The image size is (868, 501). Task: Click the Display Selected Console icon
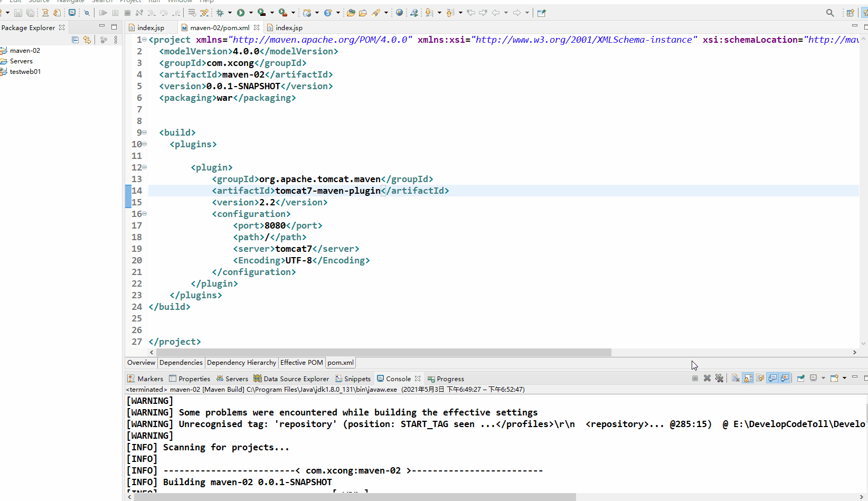point(814,378)
